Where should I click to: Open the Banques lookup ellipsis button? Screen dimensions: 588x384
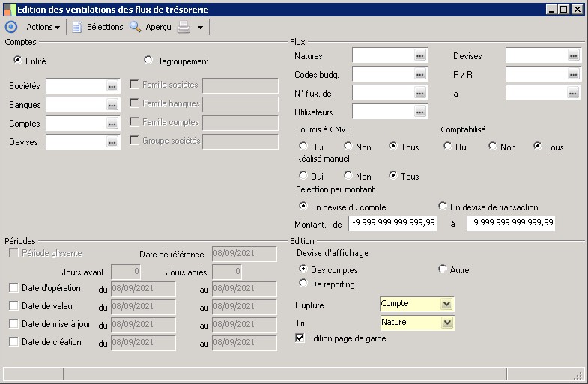(112, 105)
